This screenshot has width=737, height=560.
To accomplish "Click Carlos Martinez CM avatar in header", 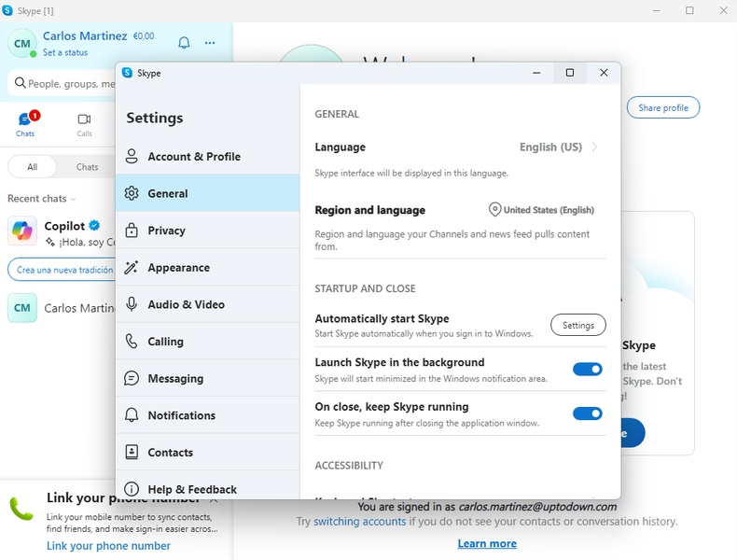I will click(x=21, y=43).
